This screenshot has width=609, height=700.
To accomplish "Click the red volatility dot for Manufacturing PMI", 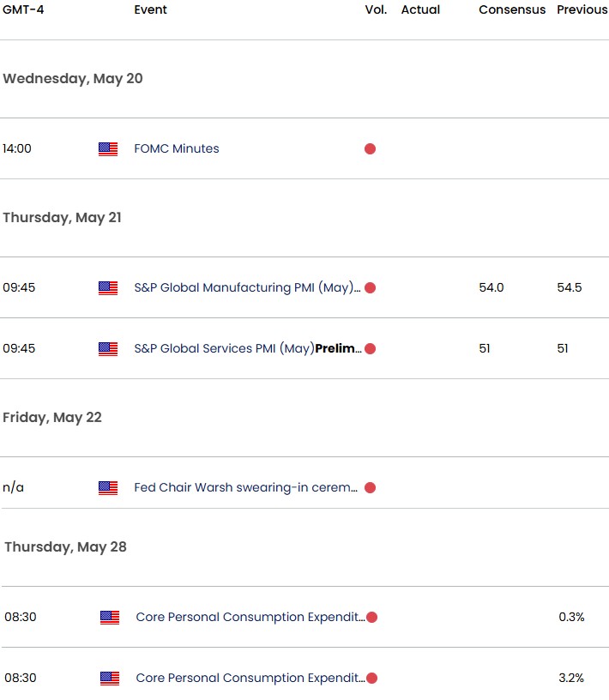I will (x=371, y=287).
